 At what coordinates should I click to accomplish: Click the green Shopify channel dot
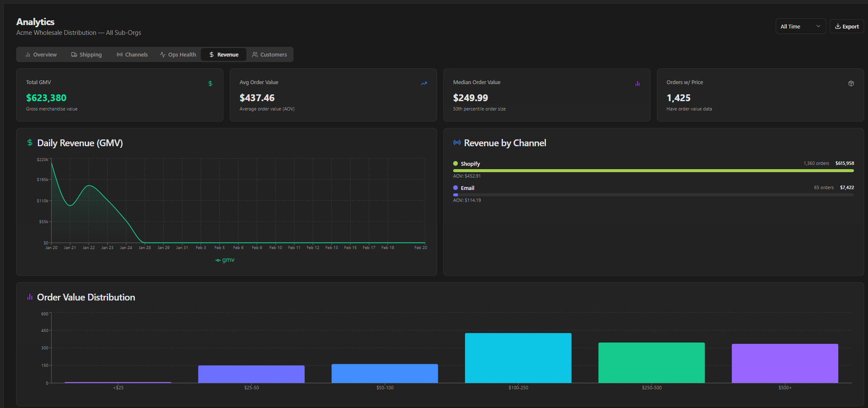pos(456,164)
